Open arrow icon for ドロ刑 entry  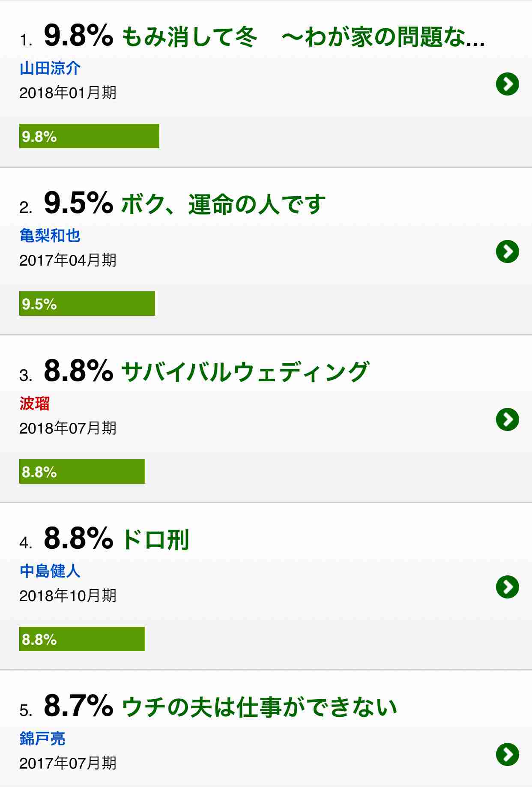click(508, 587)
